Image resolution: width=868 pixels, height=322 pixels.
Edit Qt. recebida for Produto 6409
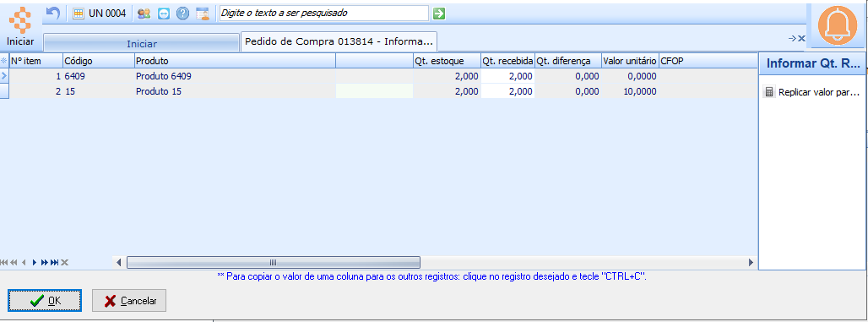(x=507, y=76)
